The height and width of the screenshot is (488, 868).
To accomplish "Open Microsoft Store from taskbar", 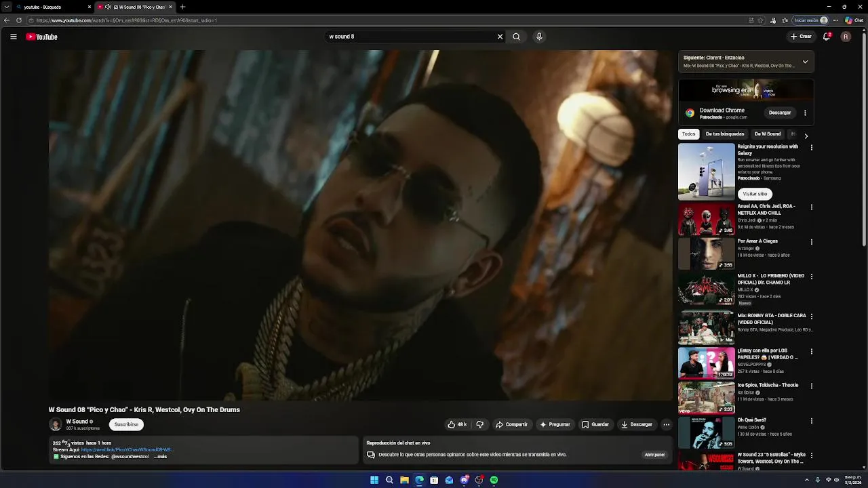I will (434, 480).
